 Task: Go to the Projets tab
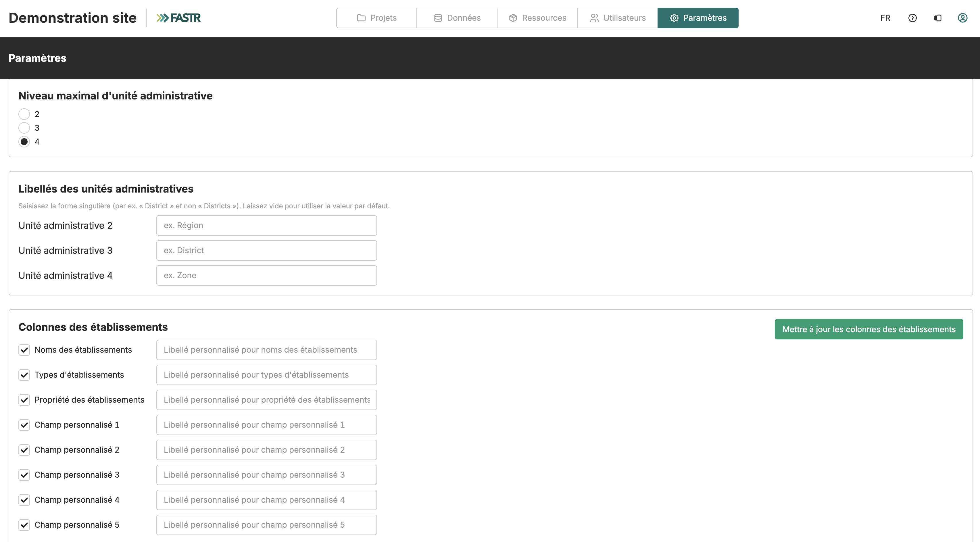click(376, 18)
